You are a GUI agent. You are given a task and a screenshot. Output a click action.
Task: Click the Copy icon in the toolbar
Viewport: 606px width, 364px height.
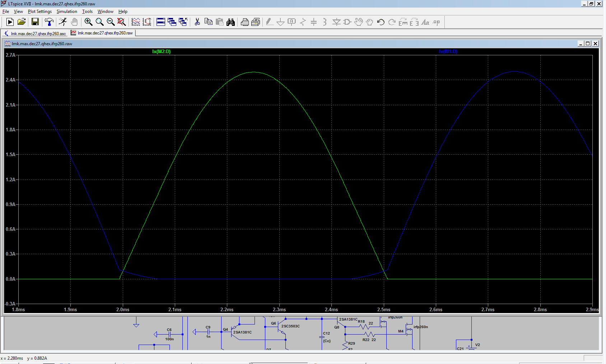coord(208,22)
